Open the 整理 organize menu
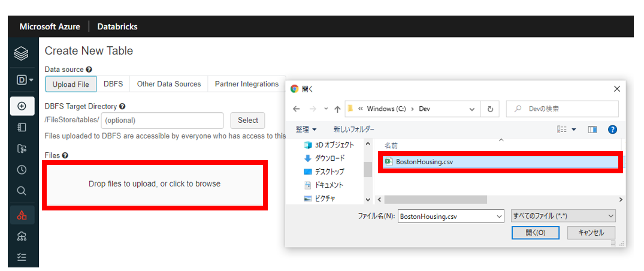The image size is (644, 271). coord(306,130)
